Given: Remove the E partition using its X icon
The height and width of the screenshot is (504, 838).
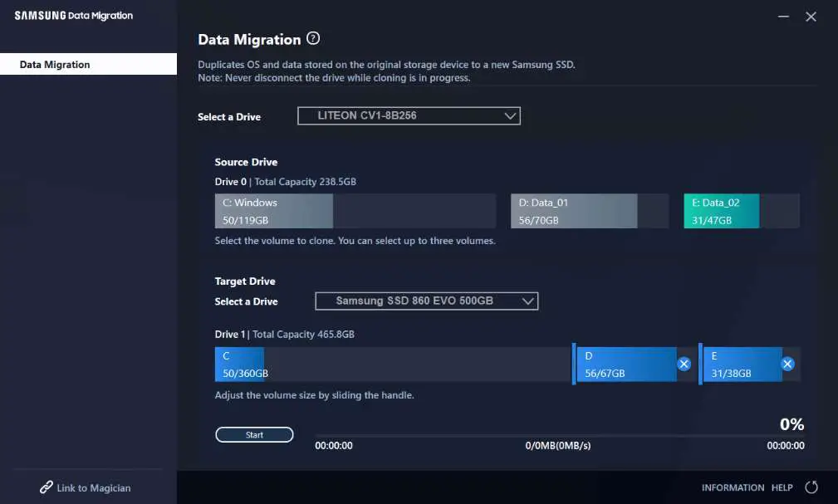Looking at the screenshot, I should (x=787, y=363).
